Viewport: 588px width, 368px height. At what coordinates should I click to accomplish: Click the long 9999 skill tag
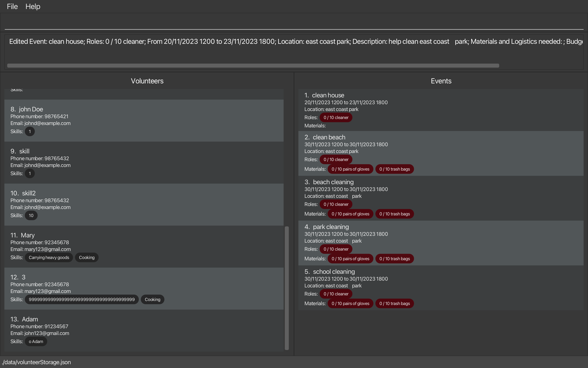pyautogui.click(x=82, y=299)
